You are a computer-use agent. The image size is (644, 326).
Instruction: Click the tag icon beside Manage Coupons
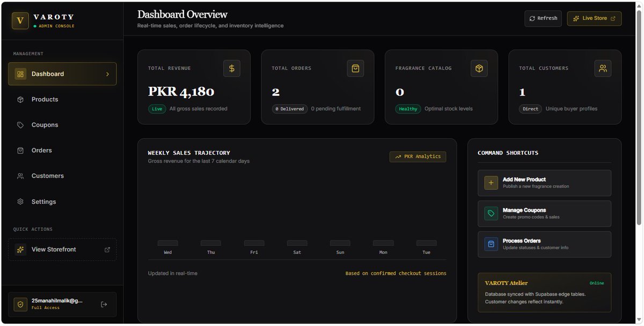491,213
